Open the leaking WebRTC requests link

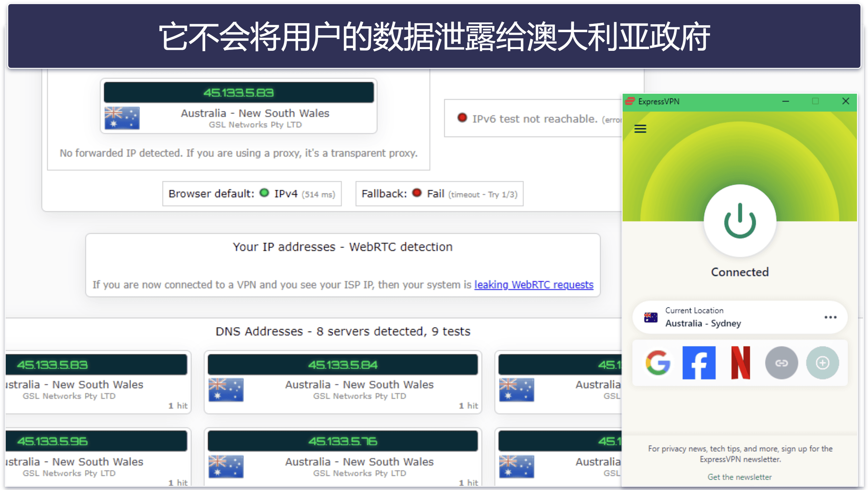534,285
